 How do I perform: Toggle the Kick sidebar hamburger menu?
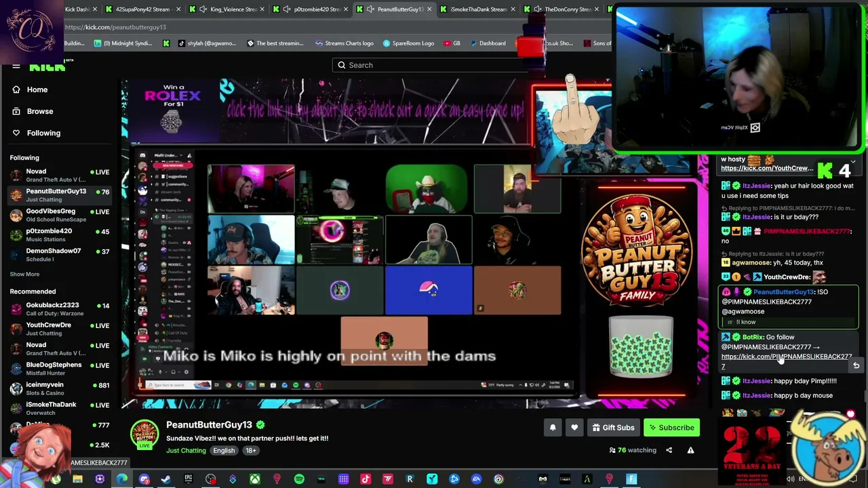click(x=16, y=66)
